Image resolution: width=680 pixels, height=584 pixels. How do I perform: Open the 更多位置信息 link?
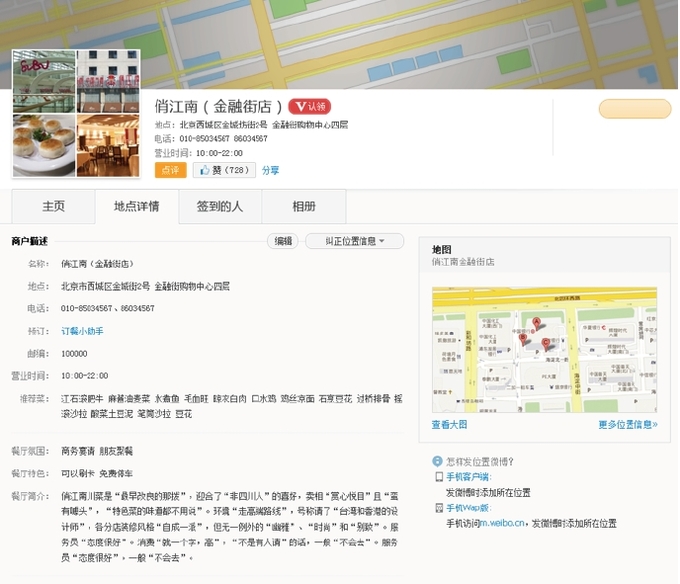[628, 424]
